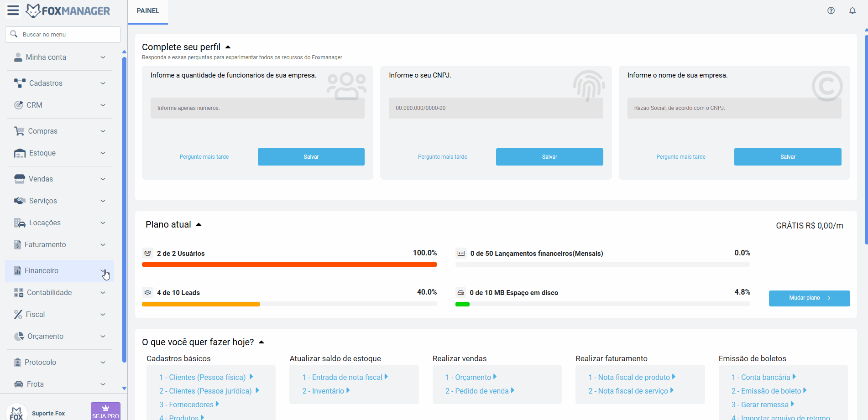868x420 pixels.
Task: Collapse the Complete seu perfil section
Action: [228, 47]
